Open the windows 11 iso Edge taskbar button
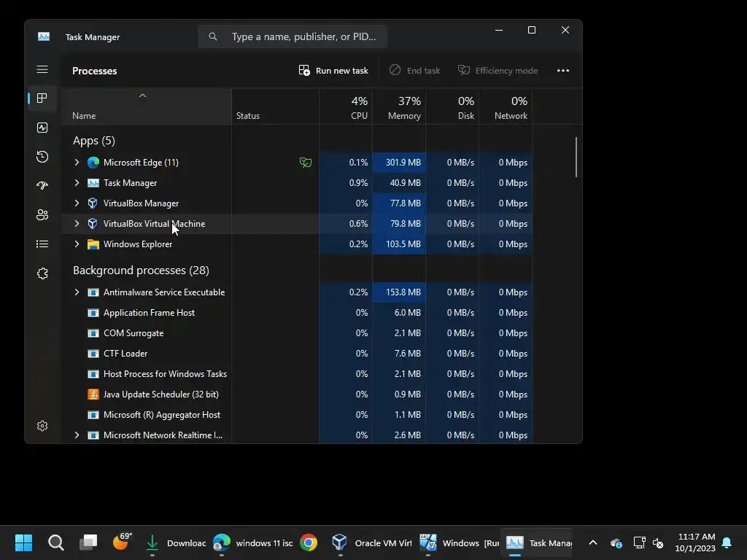Image resolution: width=747 pixels, height=560 pixels. click(x=252, y=542)
